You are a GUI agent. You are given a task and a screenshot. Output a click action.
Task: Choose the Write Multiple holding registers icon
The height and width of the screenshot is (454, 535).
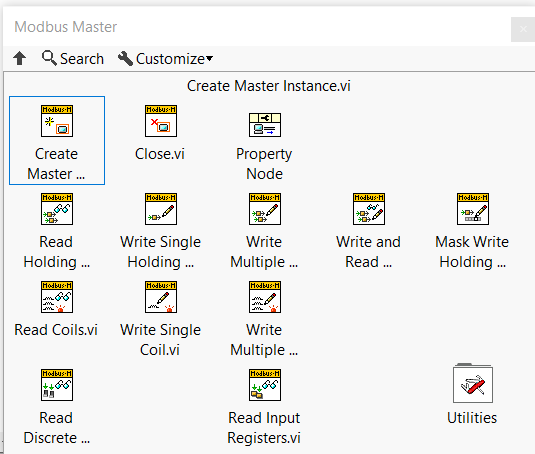265,209
